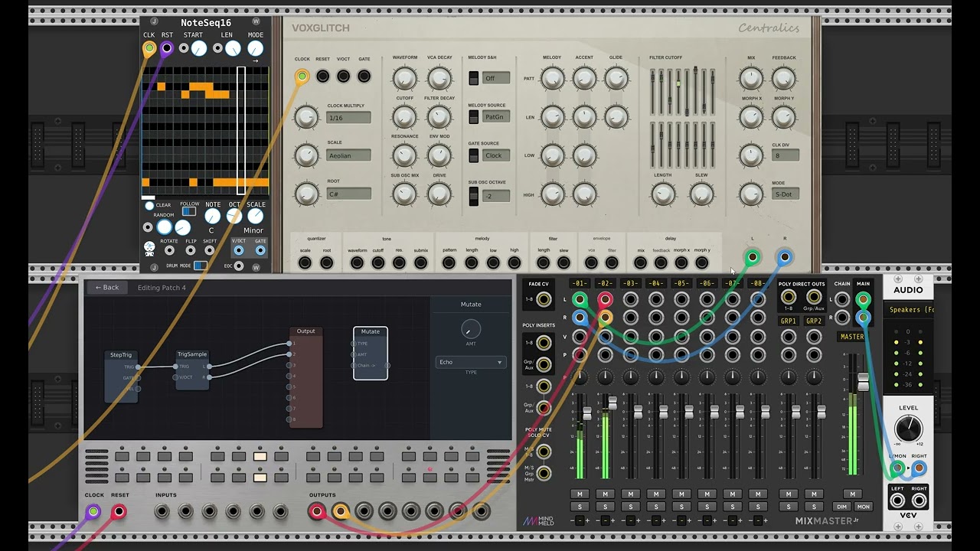This screenshot has width=980, height=551.
Task: Click the NoteSeq16 V/OCT output jack
Action: point(239,250)
